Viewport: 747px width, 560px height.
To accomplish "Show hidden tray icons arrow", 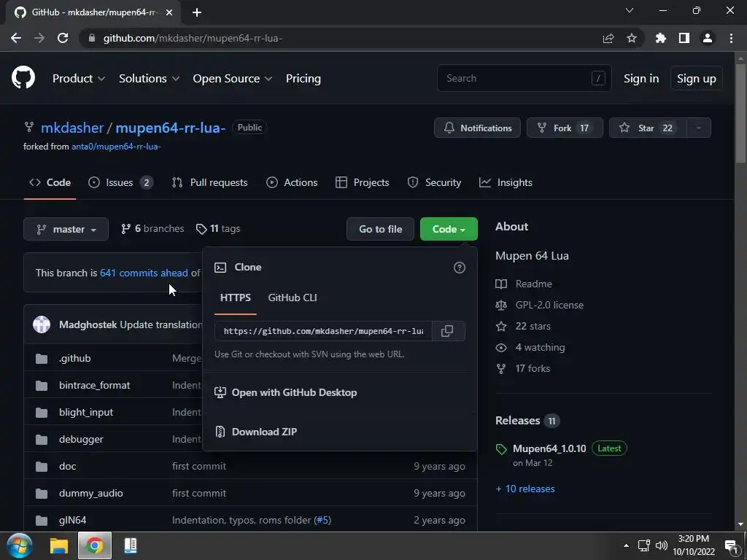I will tap(626, 545).
